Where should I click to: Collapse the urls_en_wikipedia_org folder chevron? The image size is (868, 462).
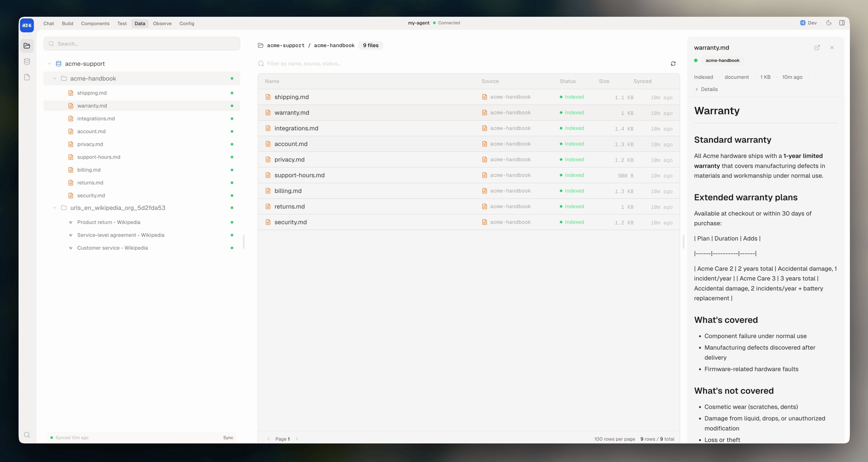click(55, 208)
